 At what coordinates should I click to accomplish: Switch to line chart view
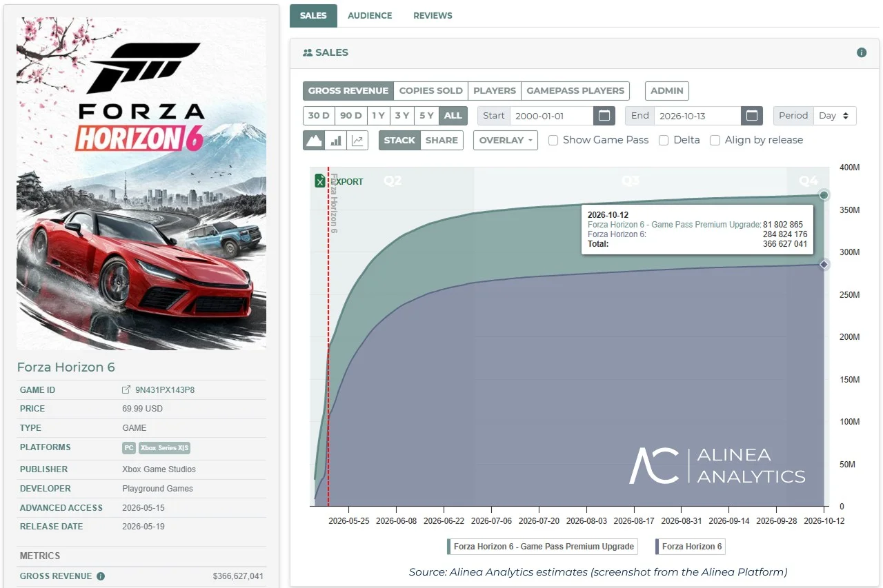[x=357, y=140]
